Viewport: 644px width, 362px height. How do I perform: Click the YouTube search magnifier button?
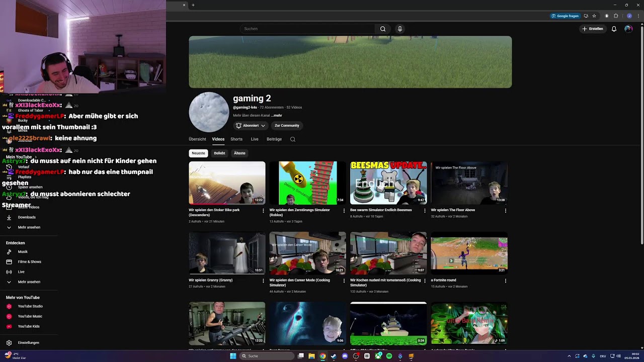click(x=383, y=29)
